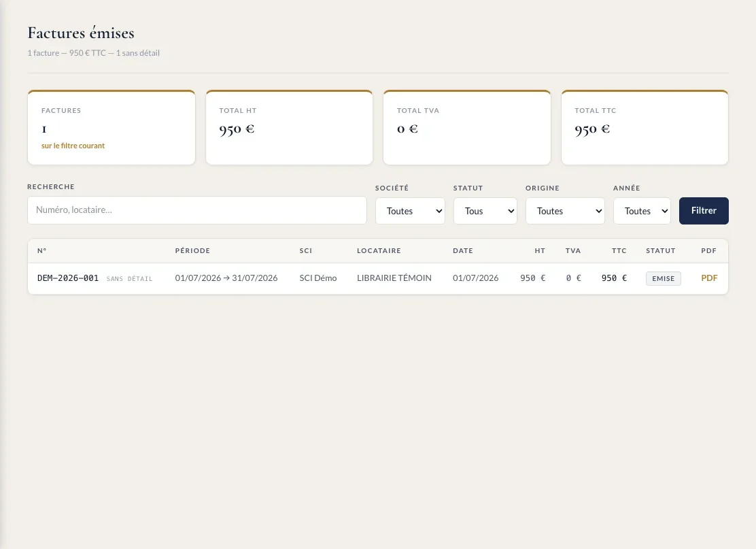This screenshot has height=549, width=756.
Task: Select the Factures summary card
Action: (x=111, y=127)
